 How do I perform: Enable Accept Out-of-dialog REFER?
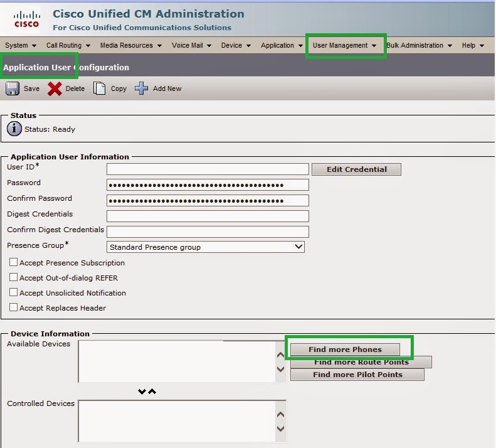point(13,277)
